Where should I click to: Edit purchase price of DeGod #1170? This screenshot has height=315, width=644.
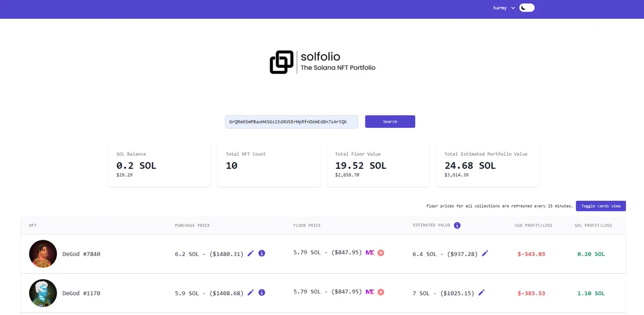coord(251,292)
